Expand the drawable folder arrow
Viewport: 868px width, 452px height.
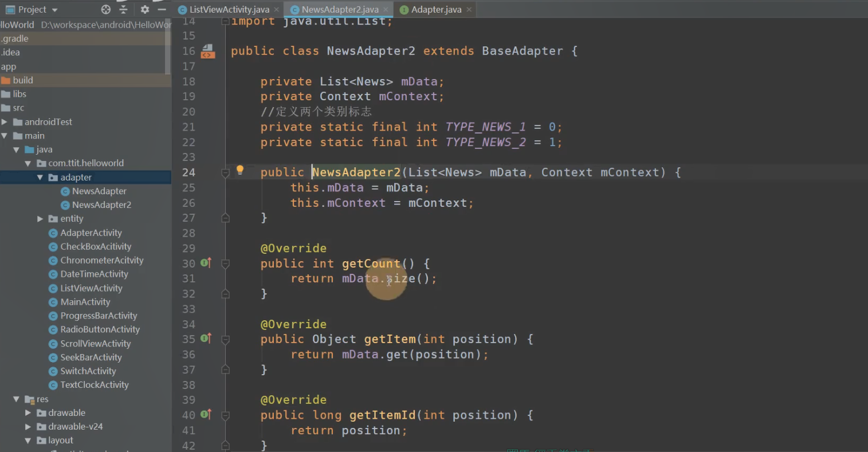pos(28,413)
